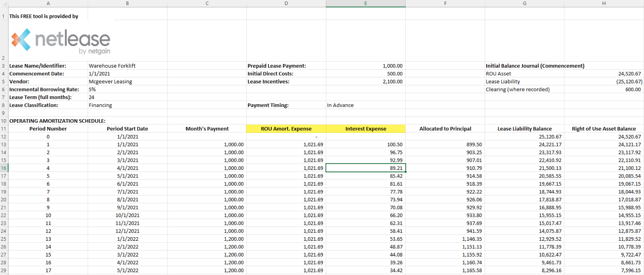Click the 'Allocated to Principal' heading
The image size is (644, 275).
coord(445,129)
